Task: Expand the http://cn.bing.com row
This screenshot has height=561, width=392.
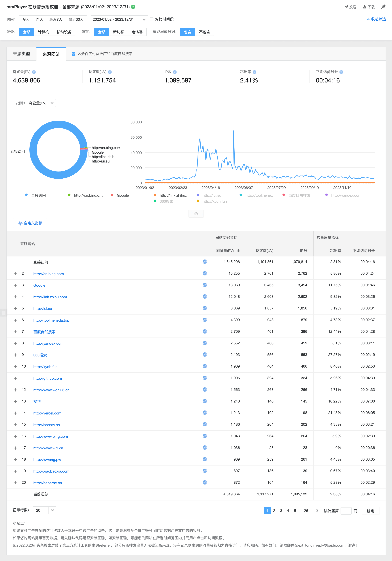Action: [16, 274]
